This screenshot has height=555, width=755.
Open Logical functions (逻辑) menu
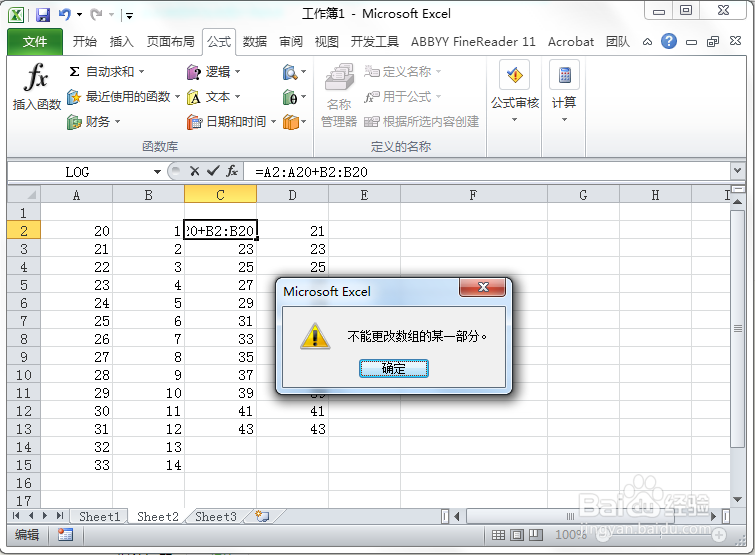click(x=213, y=72)
